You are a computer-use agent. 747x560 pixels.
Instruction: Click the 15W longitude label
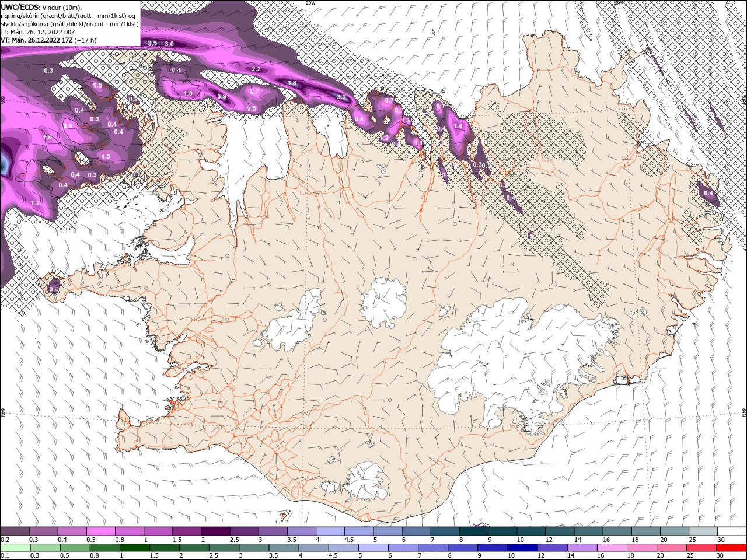coord(618,3)
